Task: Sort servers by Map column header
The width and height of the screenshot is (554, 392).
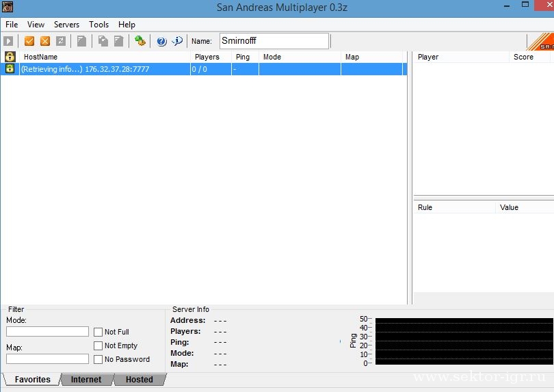Action: [x=371, y=57]
